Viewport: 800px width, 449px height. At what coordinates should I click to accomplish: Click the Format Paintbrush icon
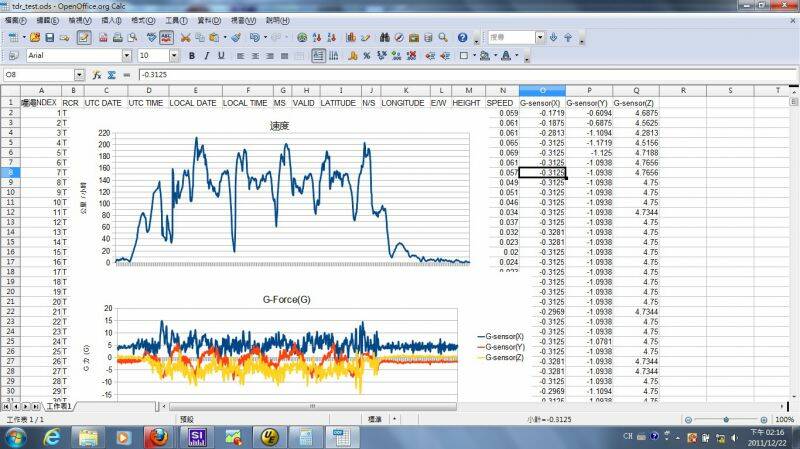tap(236, 38)
